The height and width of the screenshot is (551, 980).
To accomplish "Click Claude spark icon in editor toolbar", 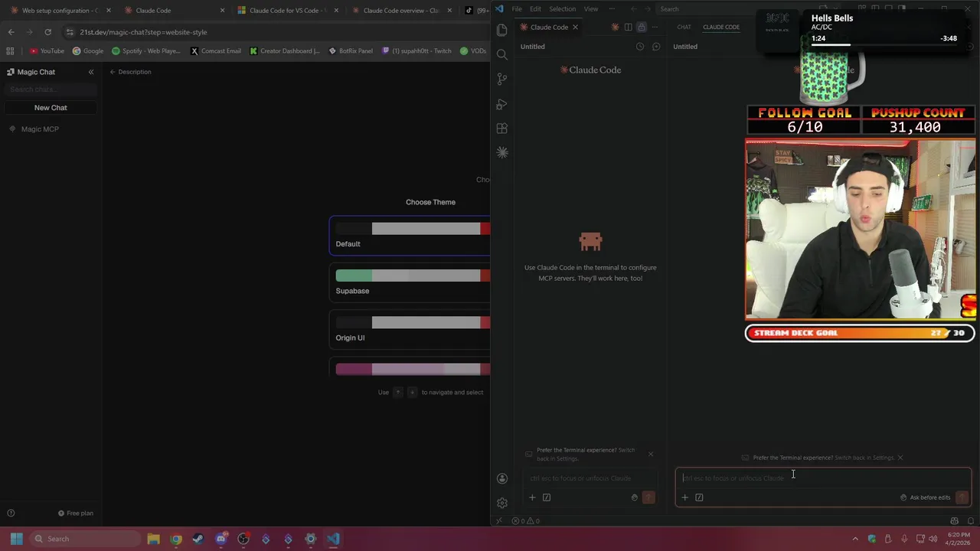I will pyautogui.click(x=615, y=27).
